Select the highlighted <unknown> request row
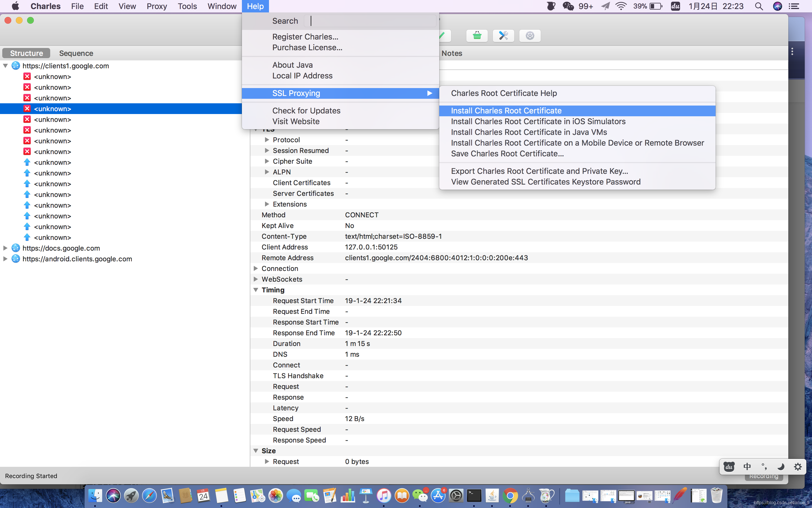Viewport: 812px width, 508px height. pyautogui.click(x=121, y=109)
